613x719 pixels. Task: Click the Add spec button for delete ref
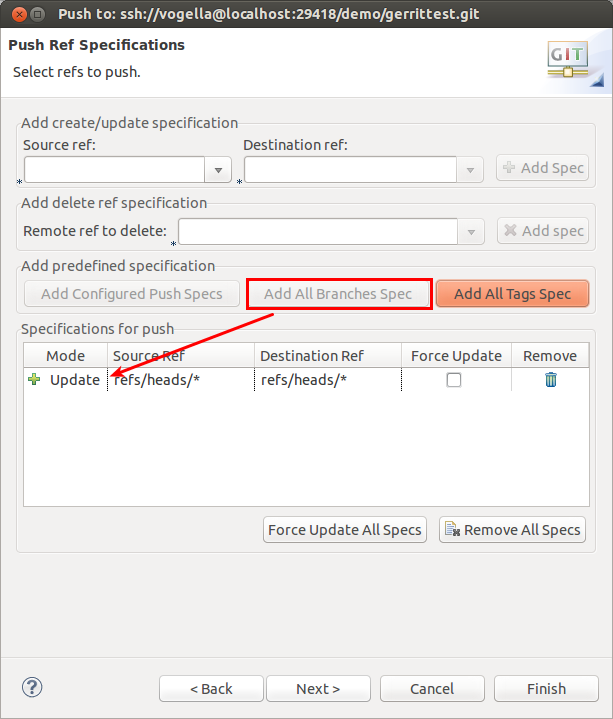[543, 231]
